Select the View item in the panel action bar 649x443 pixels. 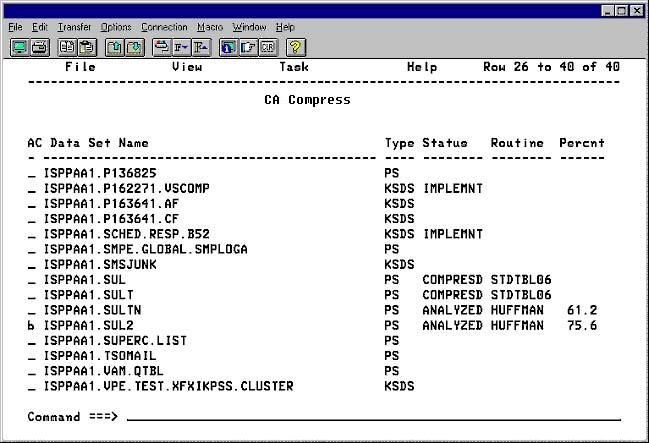click(x=187, y=67)
